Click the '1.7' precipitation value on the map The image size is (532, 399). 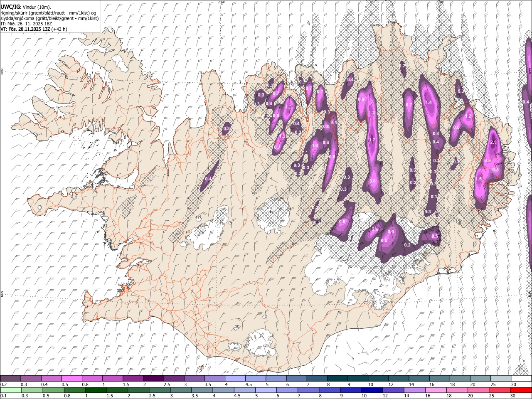click(x=372, y=140)
